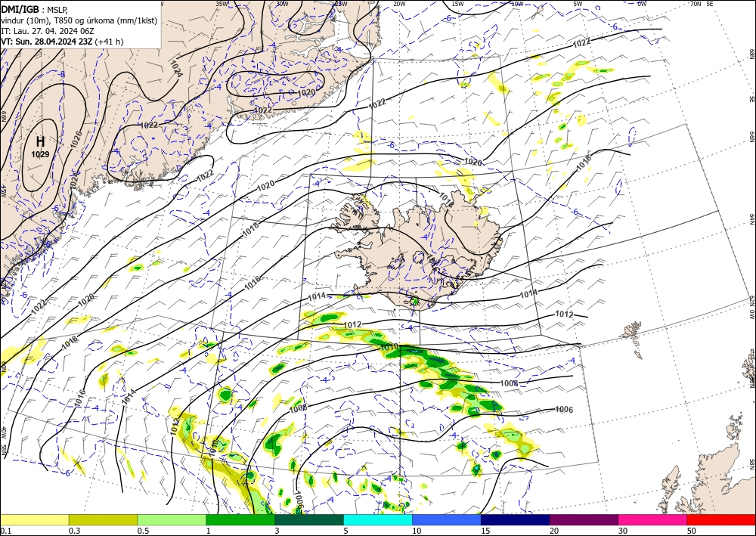Click the '0.5' legend value label
The image size is (756, 536).
tap(143, 531)
